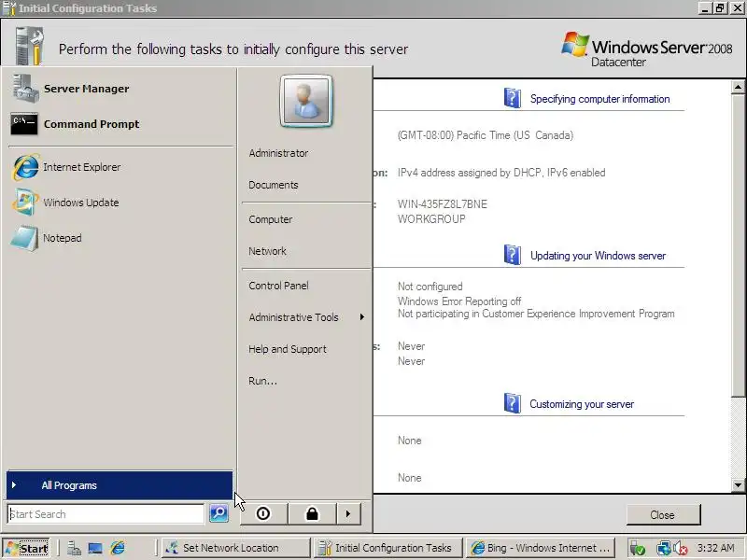Click help icon beside Customizing your server
This screenshot has width=747, height=560.
tap(512, 403)
